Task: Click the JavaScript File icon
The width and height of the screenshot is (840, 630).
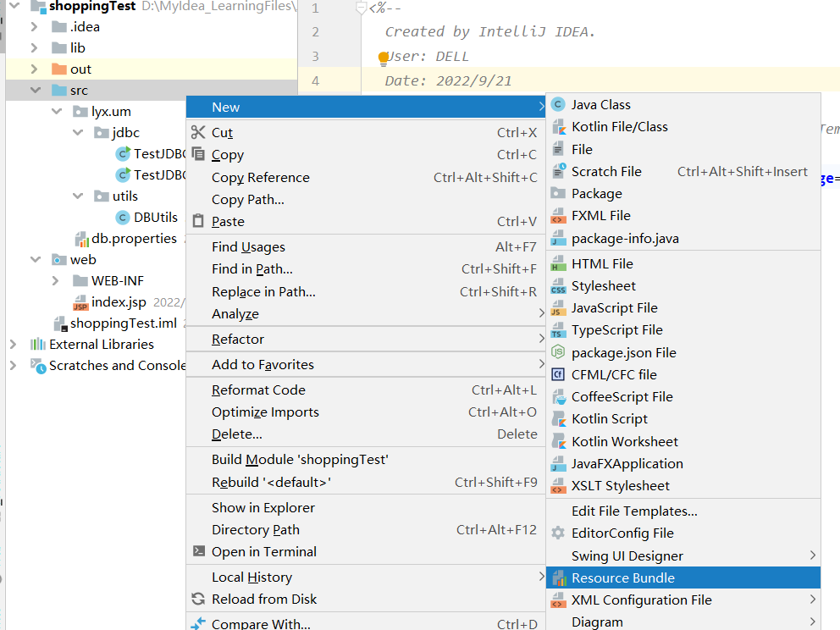Action: (x=558, y=308)
